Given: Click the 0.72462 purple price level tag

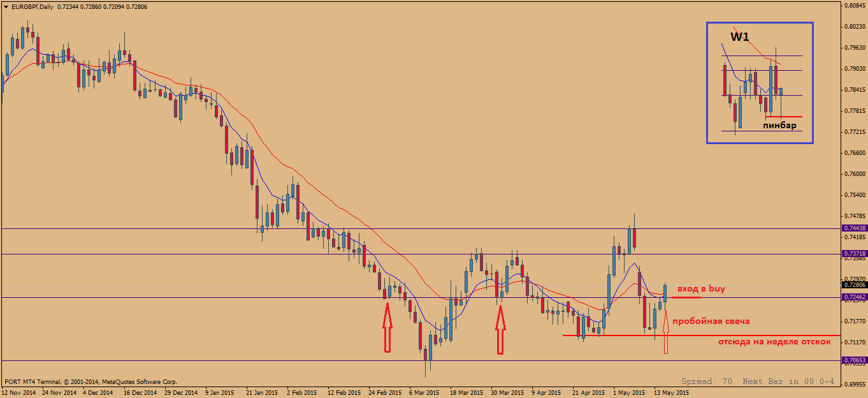Looking at the screenshot, I should 855,297.
